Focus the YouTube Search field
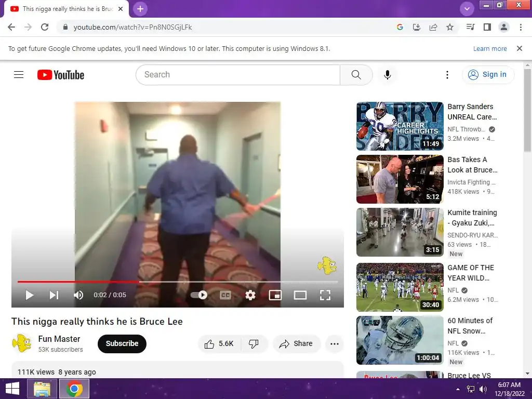Image resolution: width=532 pixels, height=399 pixels. (238, 75)
